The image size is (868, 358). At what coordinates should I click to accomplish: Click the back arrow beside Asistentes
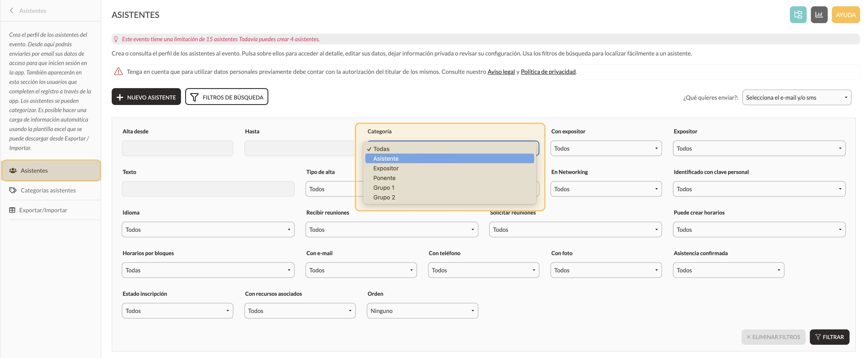(x=12, y=11)
